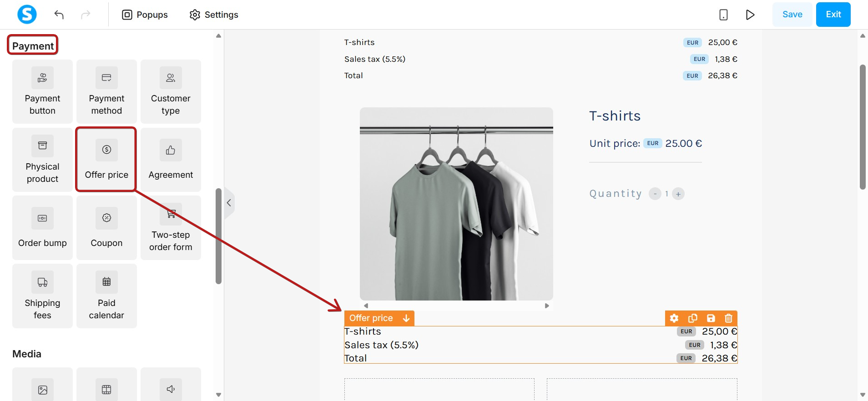This screenshot has height=401, width=868.
Task: Save the Offer price block as template
Action: [711, 318]
